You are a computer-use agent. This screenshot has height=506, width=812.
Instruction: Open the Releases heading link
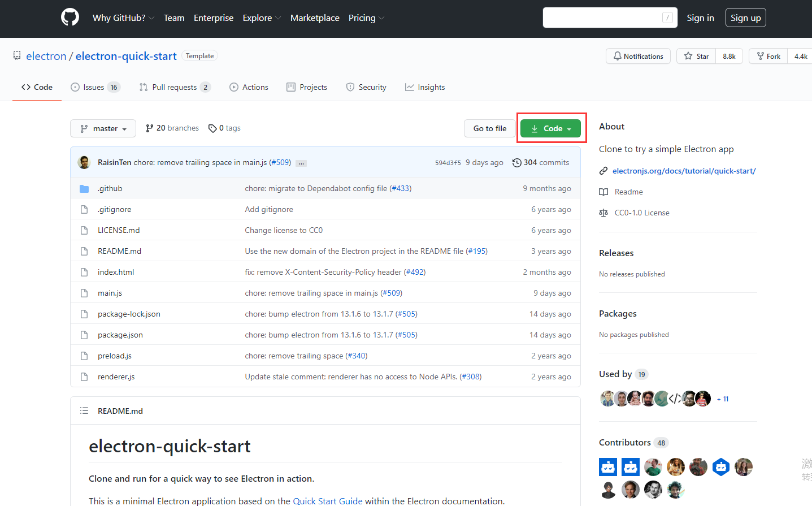coord(616,253)
